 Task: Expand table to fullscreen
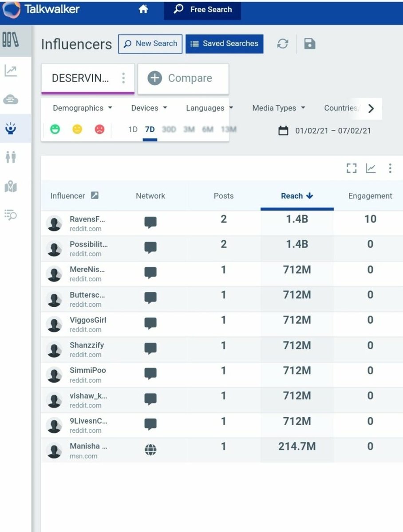click(x=352, y=168)
